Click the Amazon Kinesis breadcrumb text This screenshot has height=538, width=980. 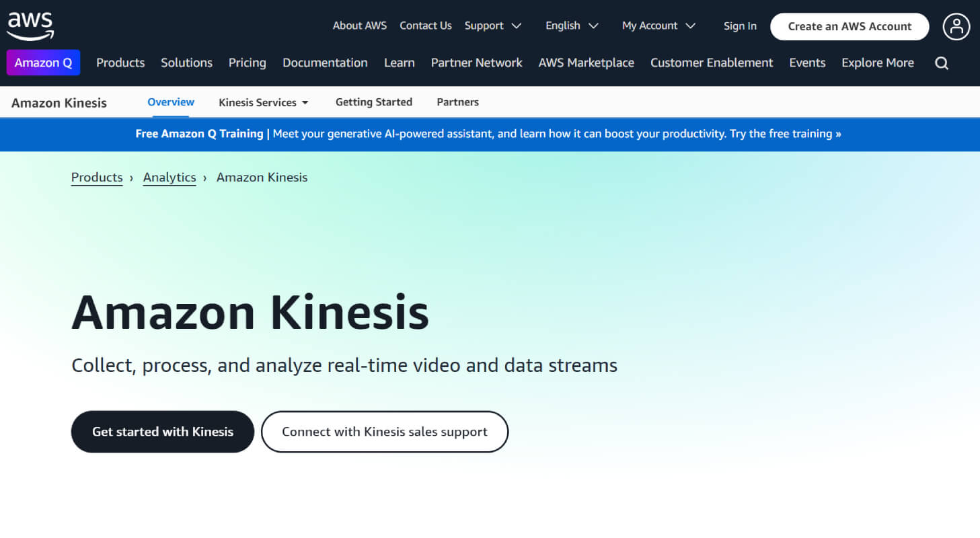coord(262,178)
